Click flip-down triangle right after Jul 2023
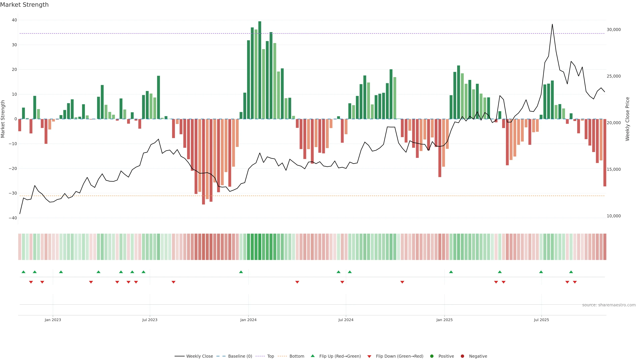The image size is (644, 362). click(174, 282)
